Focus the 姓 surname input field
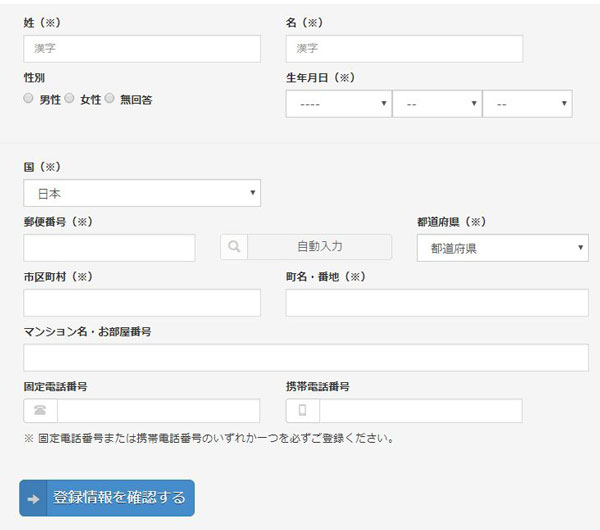Viewport: 600px width, 530px height. point(142,49)
